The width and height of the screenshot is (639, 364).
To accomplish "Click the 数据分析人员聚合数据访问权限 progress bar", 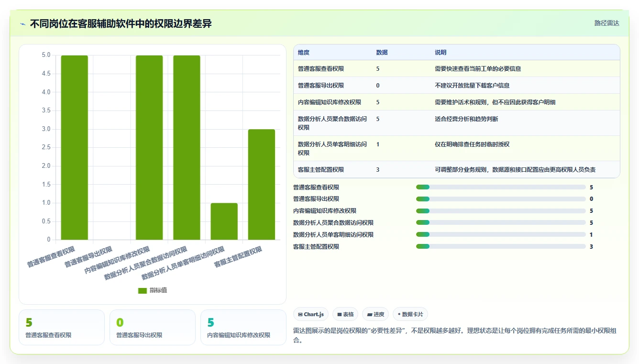I will click(501, 222).
